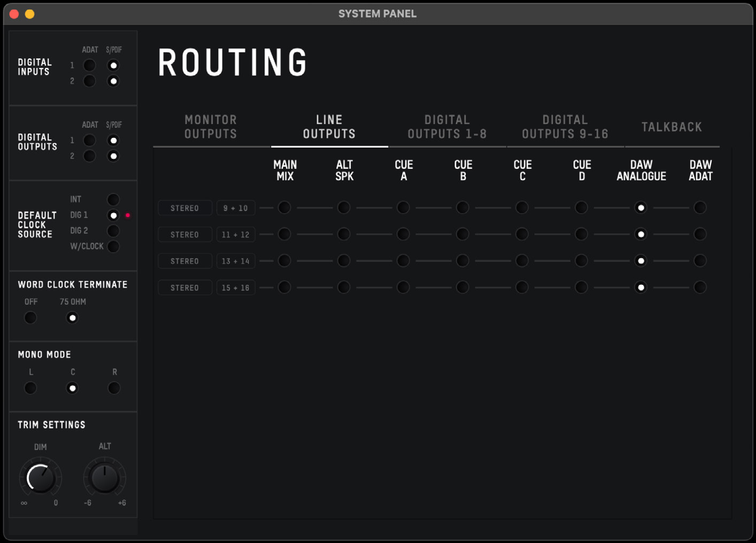756x543 pixels.
Task: Route outputs 15 + 16 to Cue D
Action: (581, 288)
